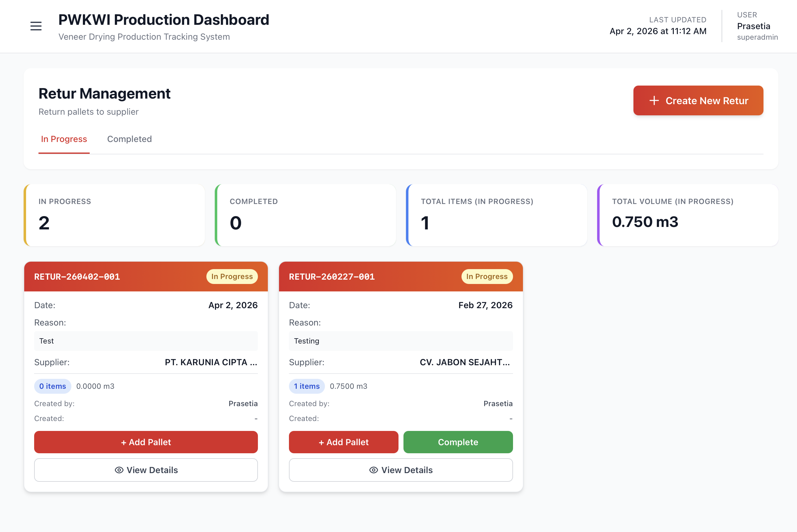Click the 0 items badge
This screenshot has width=797, height=532.
(53, 386)
